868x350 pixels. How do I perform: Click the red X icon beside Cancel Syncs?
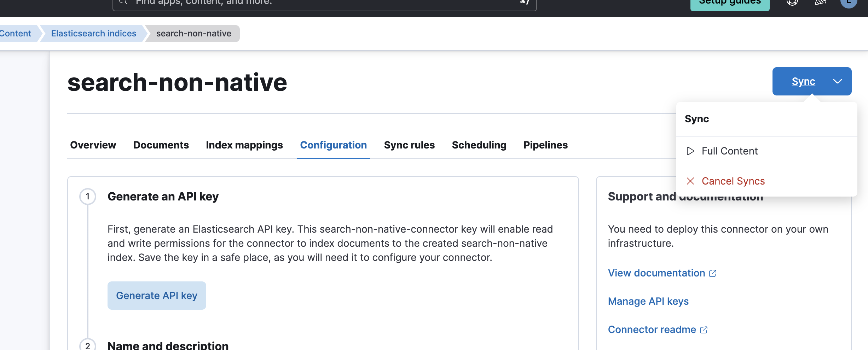(x=690, y=181)
